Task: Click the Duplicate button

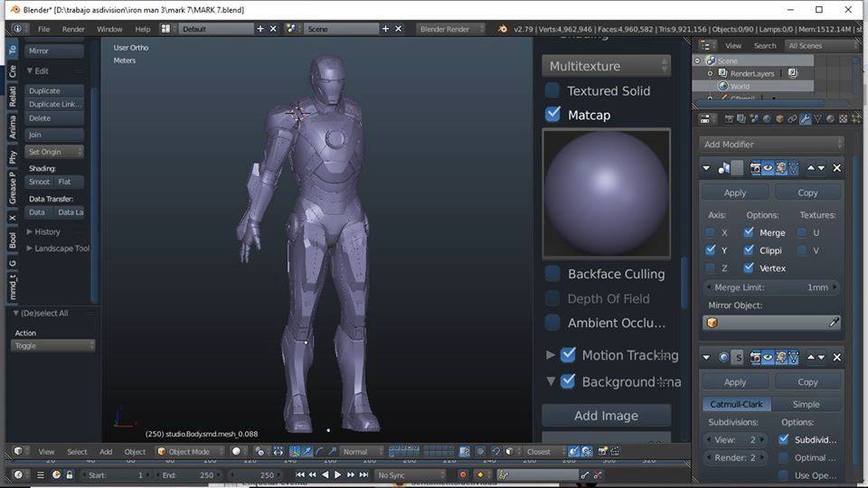Action: (54, 90)
